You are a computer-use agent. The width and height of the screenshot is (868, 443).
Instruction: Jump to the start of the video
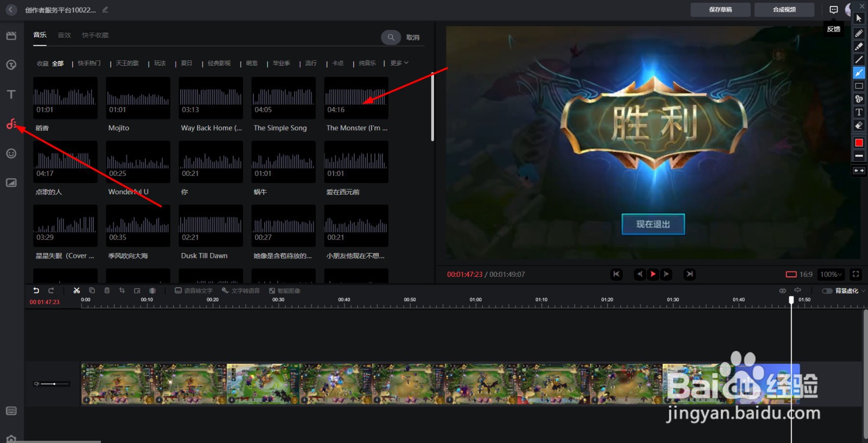[616, 274]
